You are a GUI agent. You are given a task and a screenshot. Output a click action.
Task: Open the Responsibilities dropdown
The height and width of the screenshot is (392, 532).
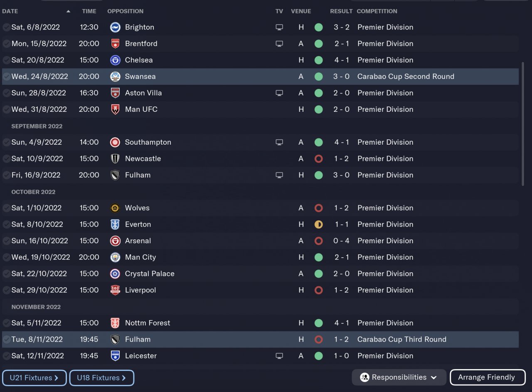click(x=399, y=377)
